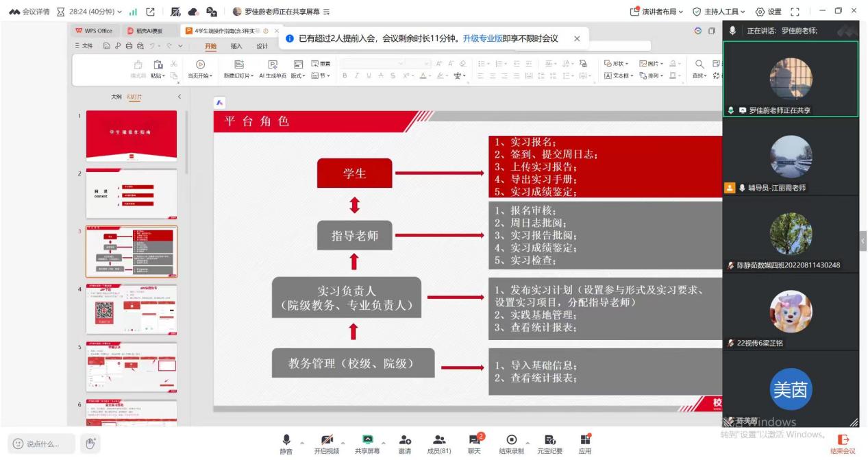Click the red 结束会议 end meeting button
Image resolution: width=868 pixels, height=460 pixels.
[x=843, y=444]
